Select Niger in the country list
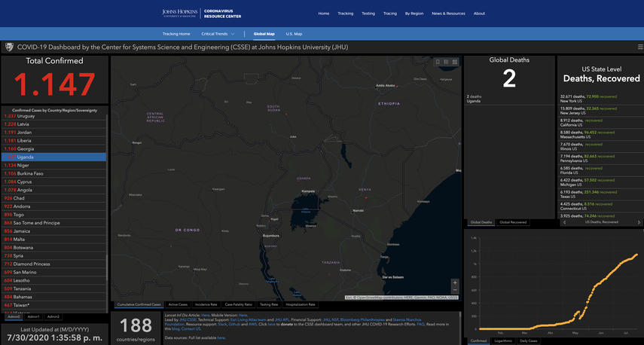The width and height of the screenshot is (644, 345). point(53,165)
